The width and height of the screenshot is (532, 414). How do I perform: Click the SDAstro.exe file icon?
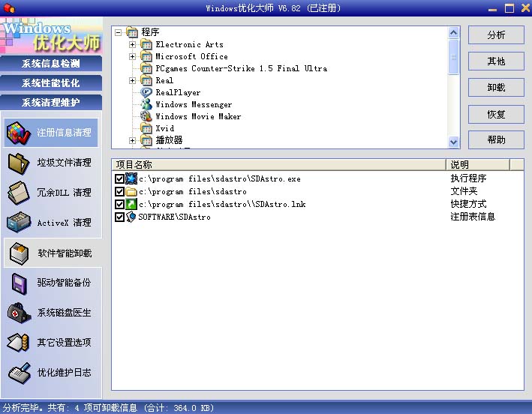tap(131, 178)
